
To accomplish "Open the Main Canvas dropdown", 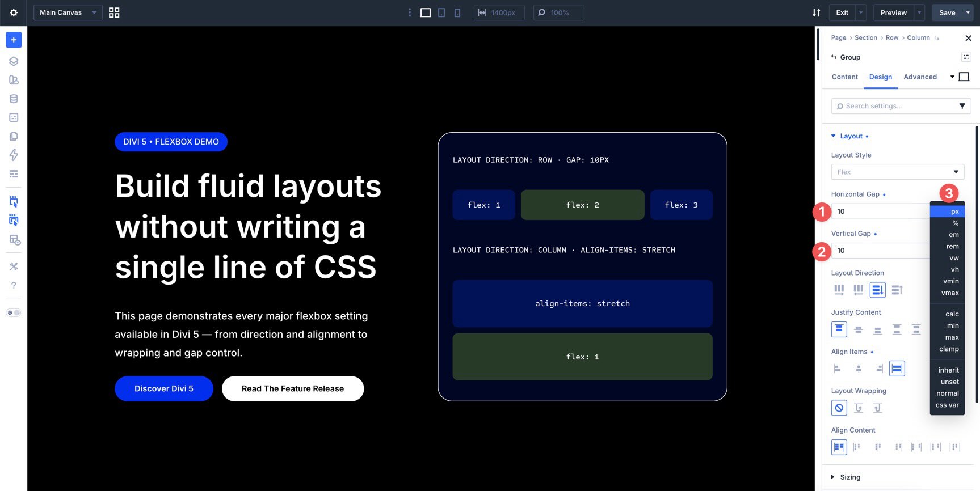I will (x=68, y=12).
